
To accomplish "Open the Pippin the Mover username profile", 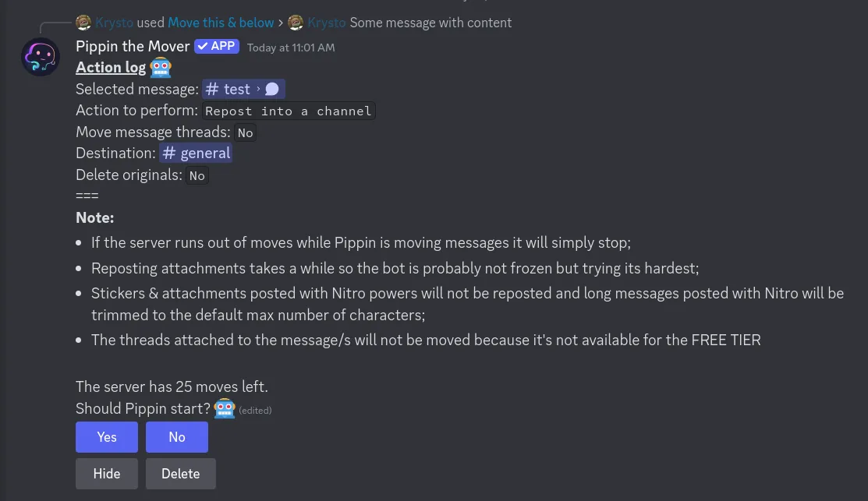I will (x=133, y=46).
